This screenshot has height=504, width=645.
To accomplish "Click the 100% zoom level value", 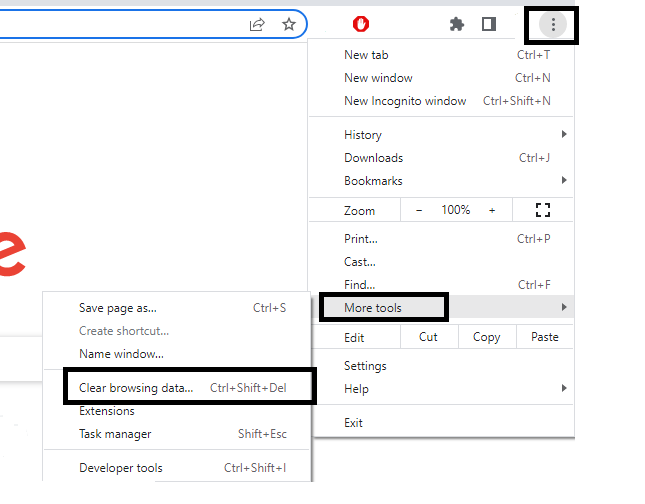I will click(456, 210).
